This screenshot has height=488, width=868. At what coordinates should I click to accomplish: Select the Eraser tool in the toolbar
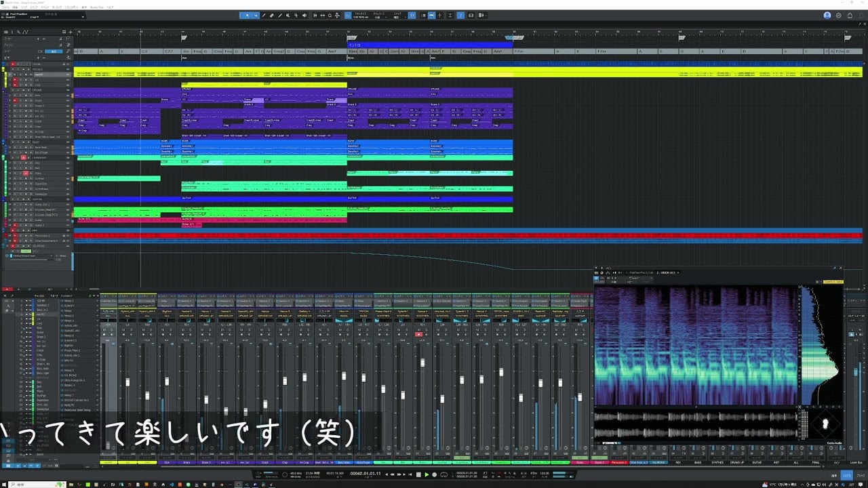tap(272, 16)
